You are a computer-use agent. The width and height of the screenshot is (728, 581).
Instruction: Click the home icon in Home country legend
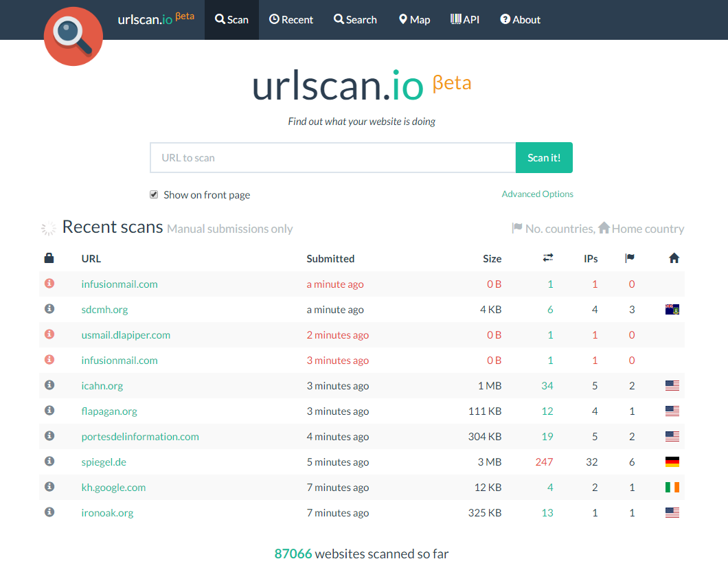pos(604,228)
